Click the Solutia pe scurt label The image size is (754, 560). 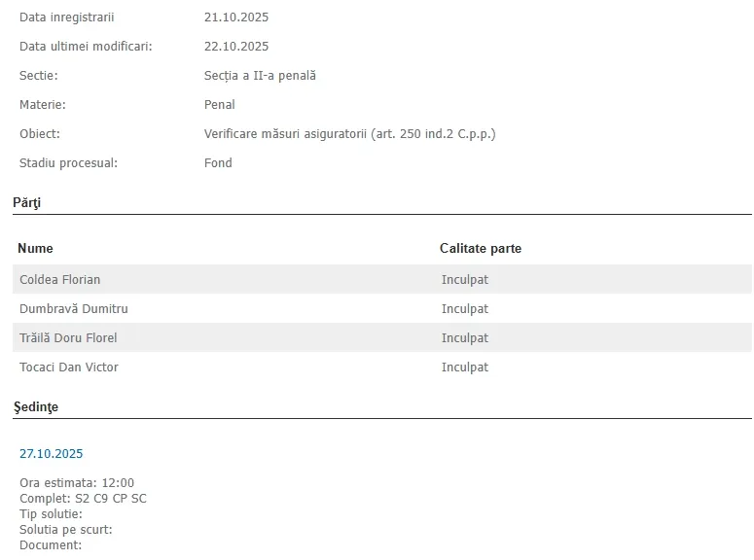pos(66,530)
